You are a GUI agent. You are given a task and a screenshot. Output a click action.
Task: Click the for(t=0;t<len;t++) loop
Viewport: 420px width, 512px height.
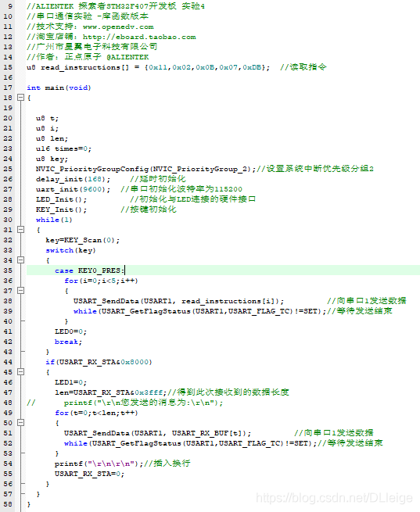(96, 413)
